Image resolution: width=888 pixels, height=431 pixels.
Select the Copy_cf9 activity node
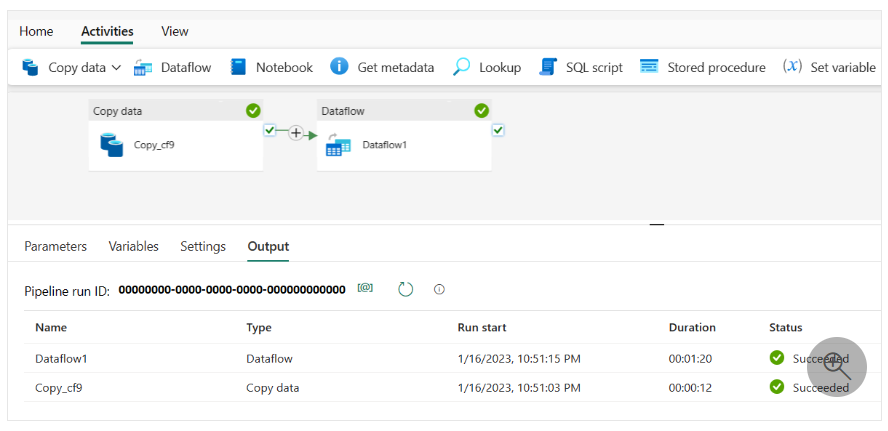point(175,144)
